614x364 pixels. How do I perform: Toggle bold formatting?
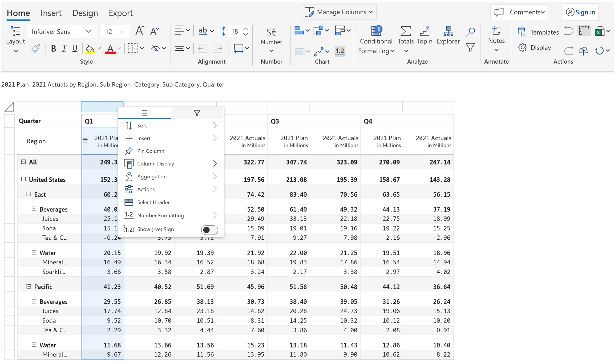click(x=53, y=48)
